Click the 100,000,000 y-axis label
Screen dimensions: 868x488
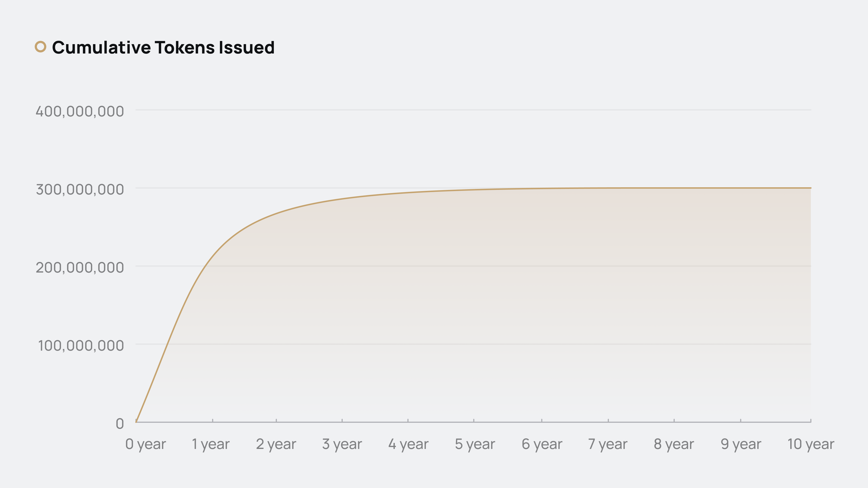[81, 346]
